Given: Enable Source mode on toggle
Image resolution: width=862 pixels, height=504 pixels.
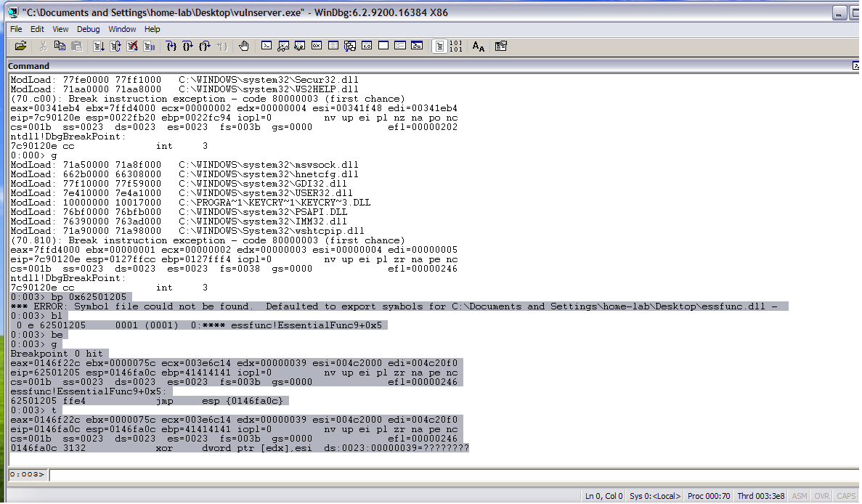Looking at the screenshot, I should (439, 46).
